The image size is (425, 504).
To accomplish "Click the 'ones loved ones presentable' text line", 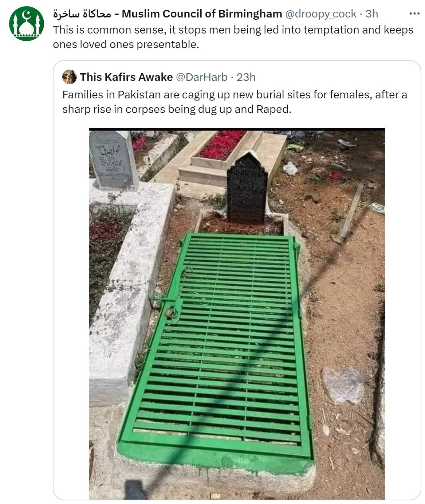I will tap(126, 44).
